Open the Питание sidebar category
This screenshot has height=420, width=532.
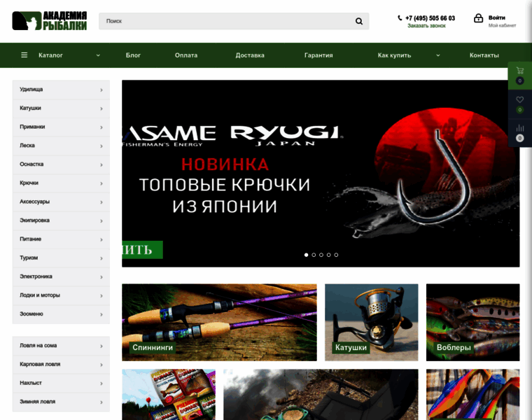(61, 239)
